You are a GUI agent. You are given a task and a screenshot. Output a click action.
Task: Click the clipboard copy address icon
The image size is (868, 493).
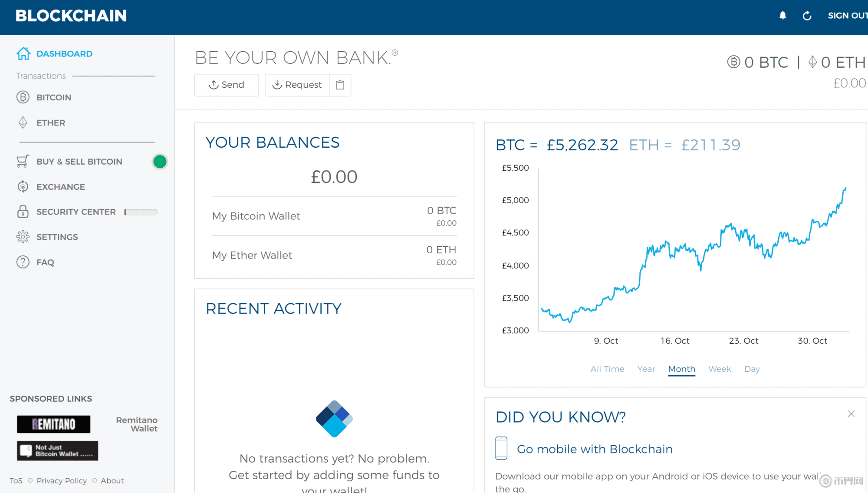point(340,85)
